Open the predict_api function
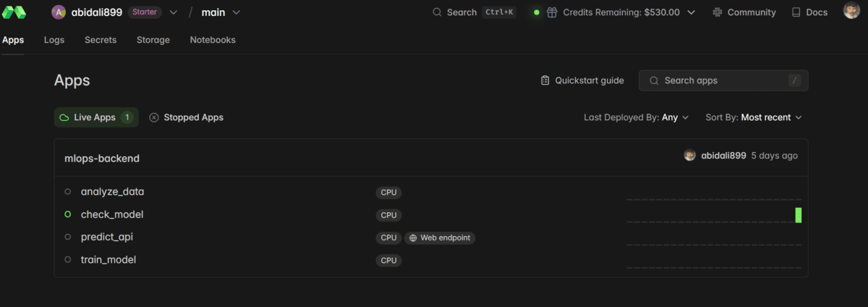The image size is (868, 307). coord(107,237)
